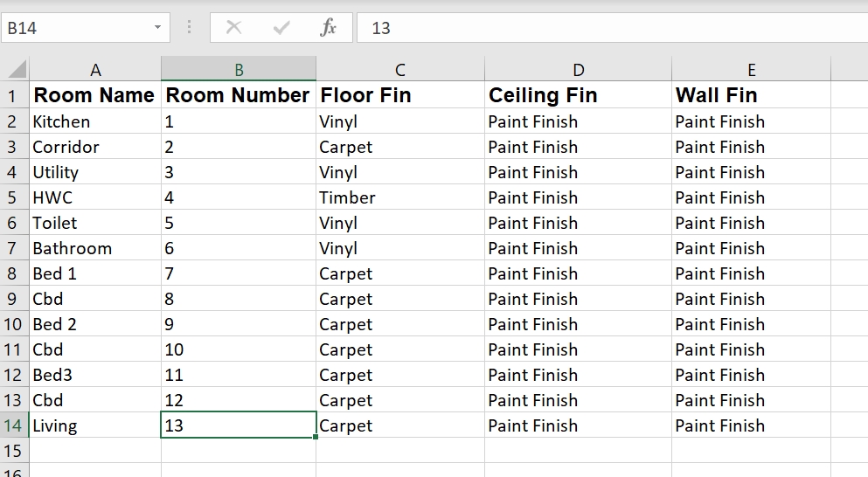Click inside the Name Box showing B14
Image resolution: width=868 pixels, height=477 pixels.
70,28
